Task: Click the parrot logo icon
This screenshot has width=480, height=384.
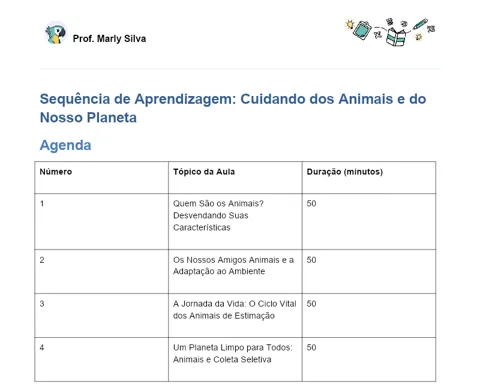Action: pos(56,33)
